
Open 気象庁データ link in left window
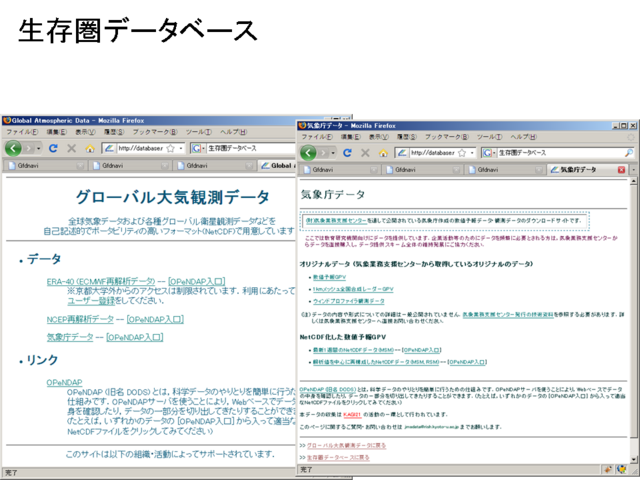[70, 337]
